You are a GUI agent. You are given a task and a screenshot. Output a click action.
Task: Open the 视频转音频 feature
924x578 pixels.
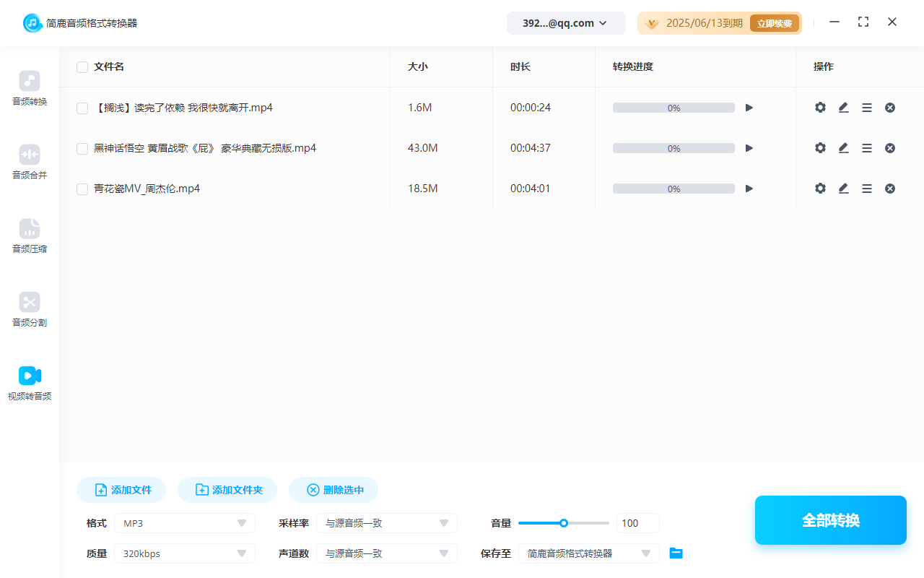click(x=29, y=382)
